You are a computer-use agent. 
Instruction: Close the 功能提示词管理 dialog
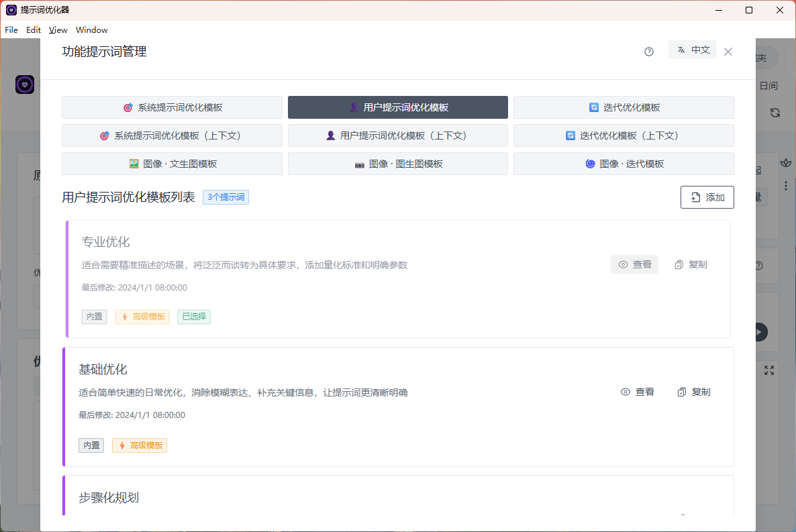[728, 52]
